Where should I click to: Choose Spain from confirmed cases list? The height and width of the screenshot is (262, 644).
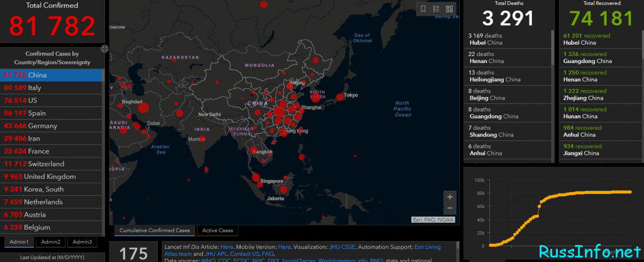(51, 113)
